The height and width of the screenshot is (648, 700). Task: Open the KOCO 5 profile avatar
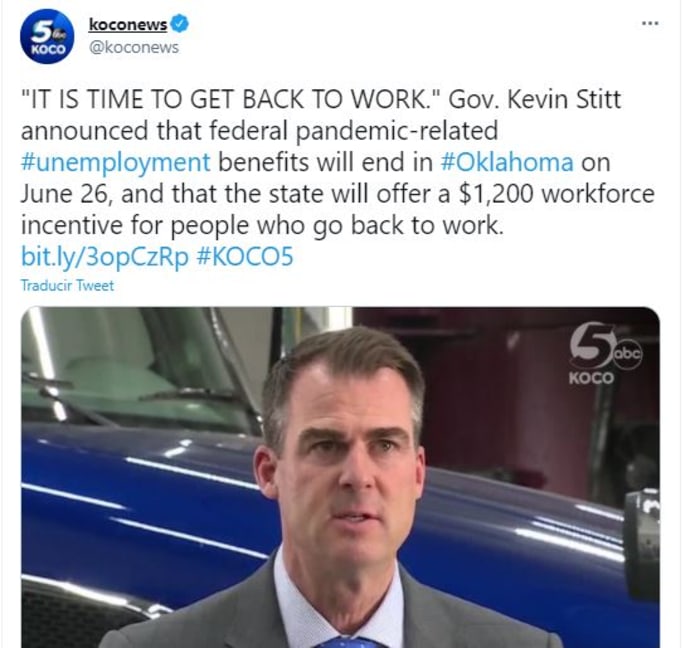[x=46, y=37]
